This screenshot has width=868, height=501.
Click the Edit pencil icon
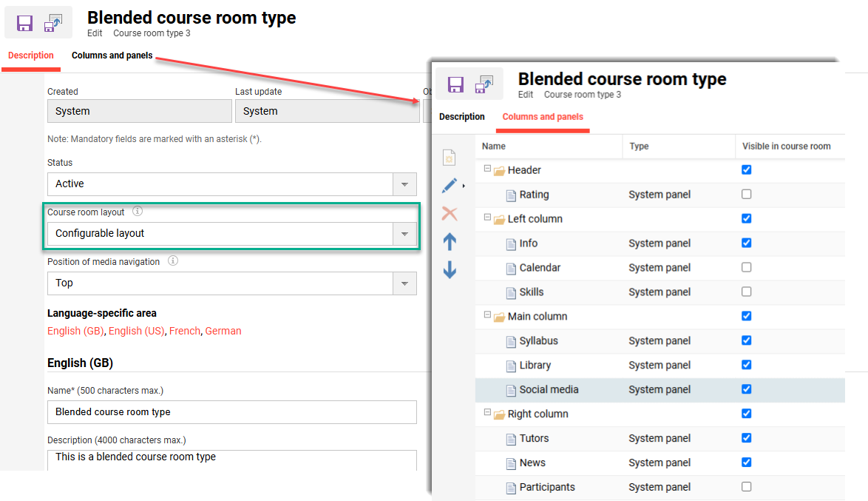448,185
